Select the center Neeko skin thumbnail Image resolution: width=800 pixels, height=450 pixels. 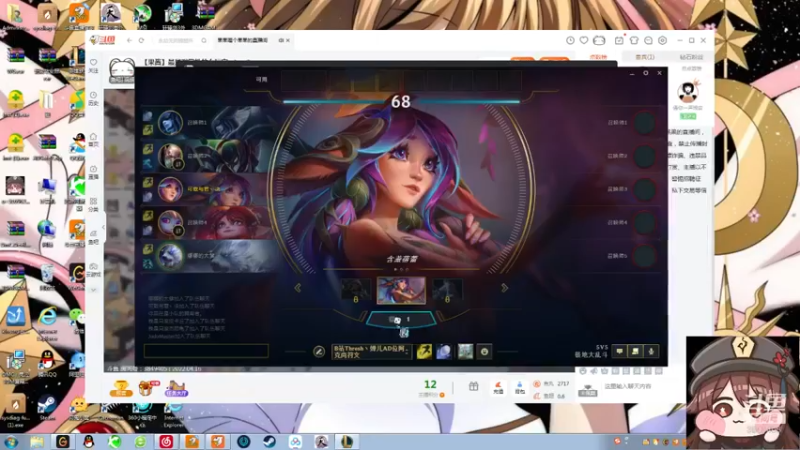coord(401,290)
